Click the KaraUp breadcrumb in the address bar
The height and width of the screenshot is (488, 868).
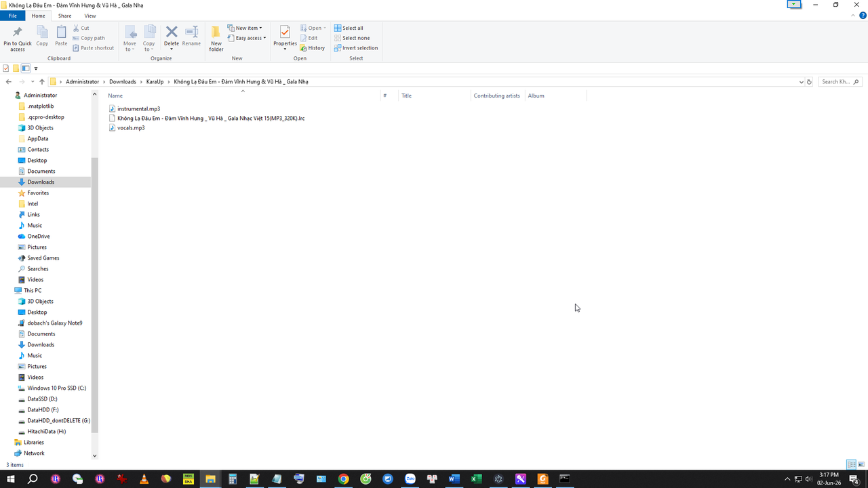click(155, 81)
